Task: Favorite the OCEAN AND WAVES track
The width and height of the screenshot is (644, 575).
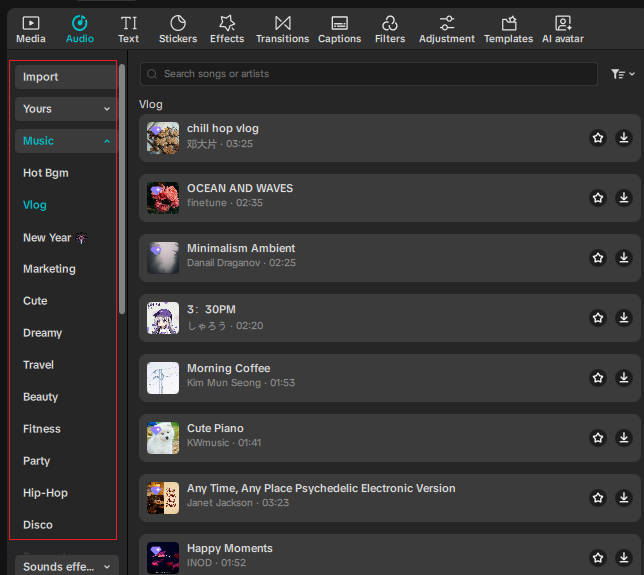Action: (598, 198)
